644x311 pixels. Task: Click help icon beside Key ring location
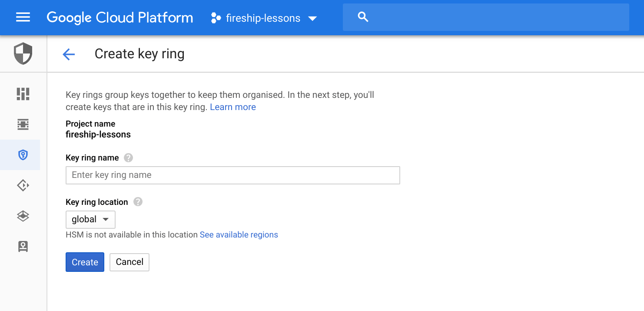[138, 202]
